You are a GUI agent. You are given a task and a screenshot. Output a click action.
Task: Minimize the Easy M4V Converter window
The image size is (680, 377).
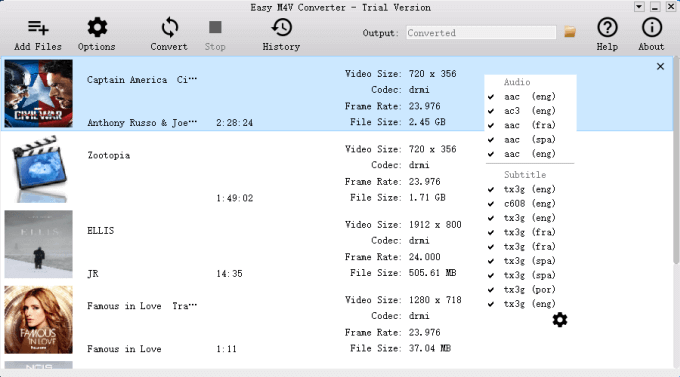tap(655, 7)
